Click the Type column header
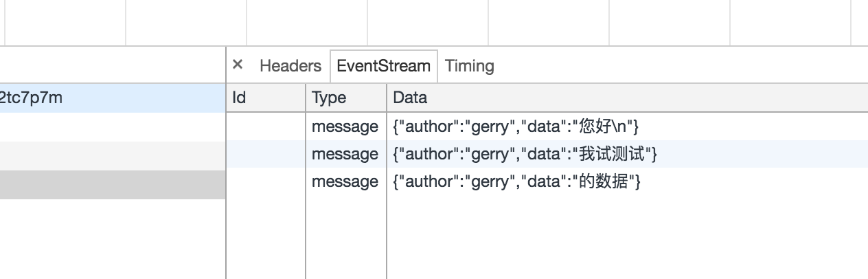Image resolution: width=868 pixels, height=279 pixels. [x=345, y=98]
